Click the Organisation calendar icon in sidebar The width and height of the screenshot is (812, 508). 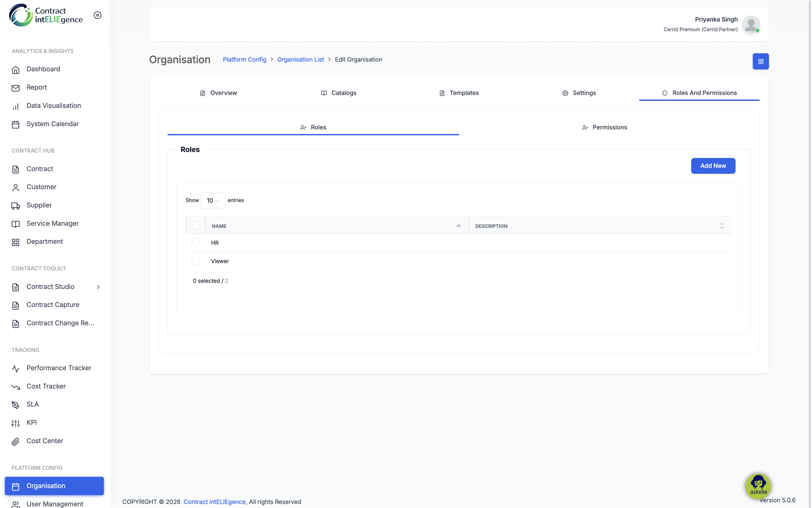click(15, 486)
